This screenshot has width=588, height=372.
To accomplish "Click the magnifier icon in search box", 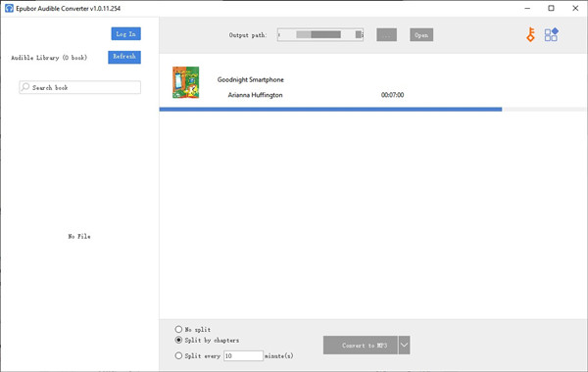I will 25,87.
